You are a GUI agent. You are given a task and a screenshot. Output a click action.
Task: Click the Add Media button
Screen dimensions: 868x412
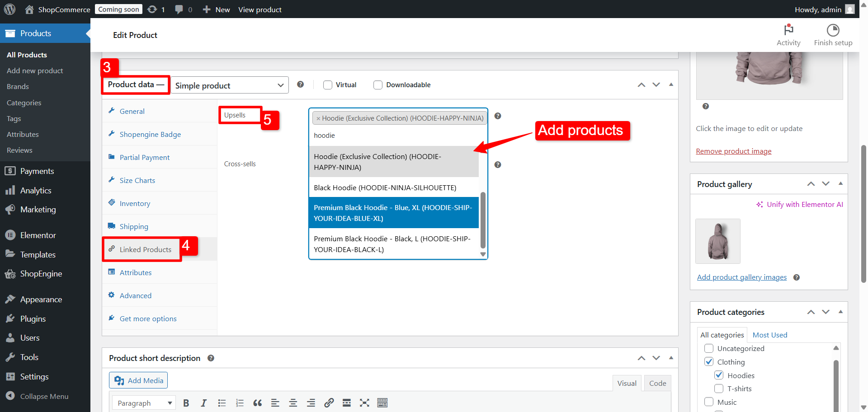(138, 380)
